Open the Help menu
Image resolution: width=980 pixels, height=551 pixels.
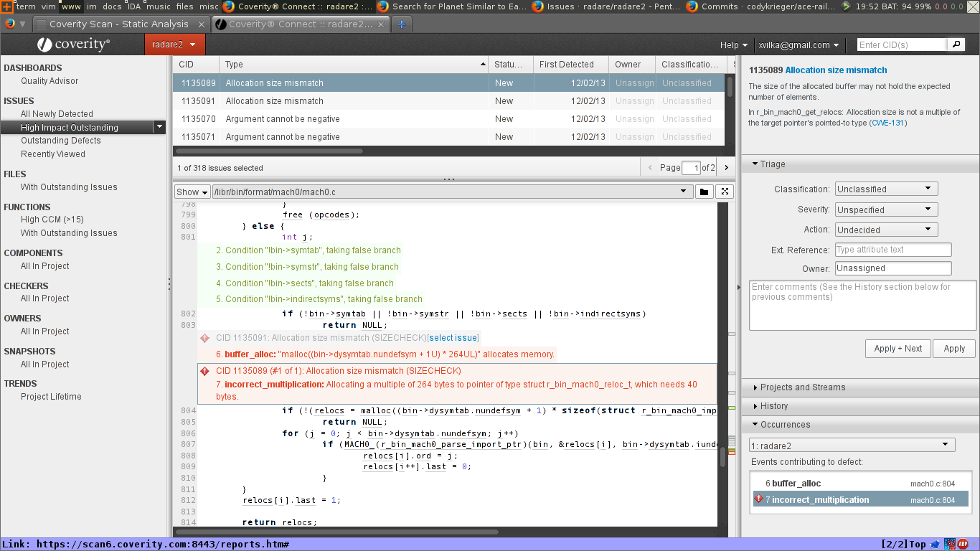pos(733,44)
